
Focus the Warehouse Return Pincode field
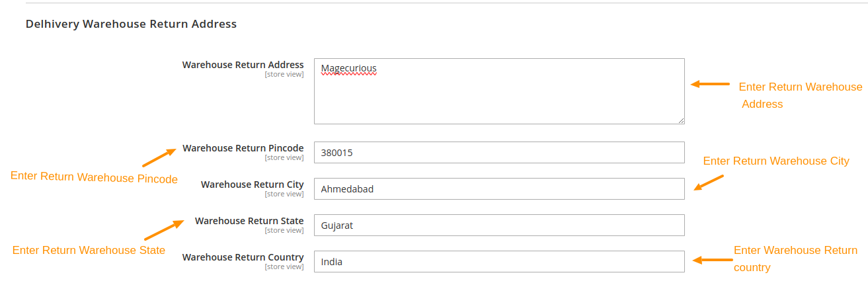pos(499,153)
